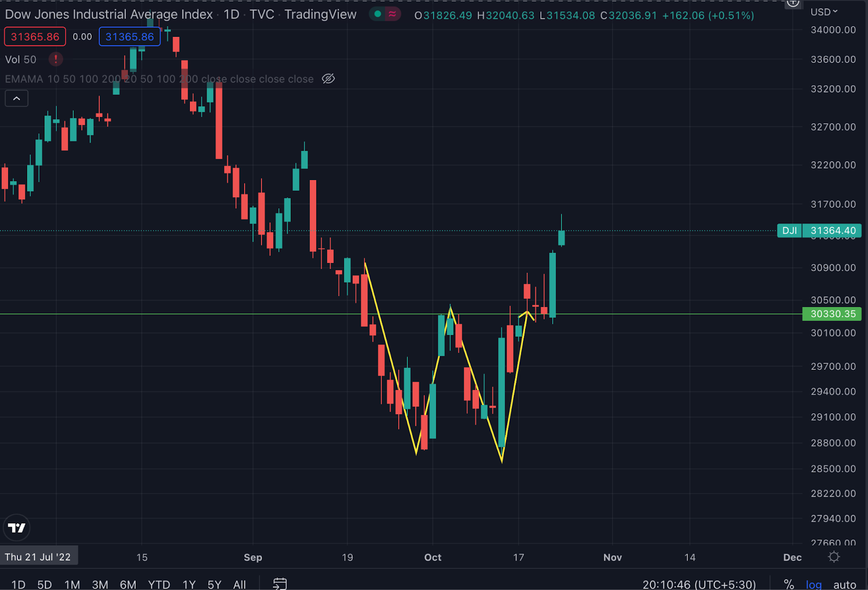The image size is (868, 590).
Task: Open the USD currency dropdown
Action: 824,12
